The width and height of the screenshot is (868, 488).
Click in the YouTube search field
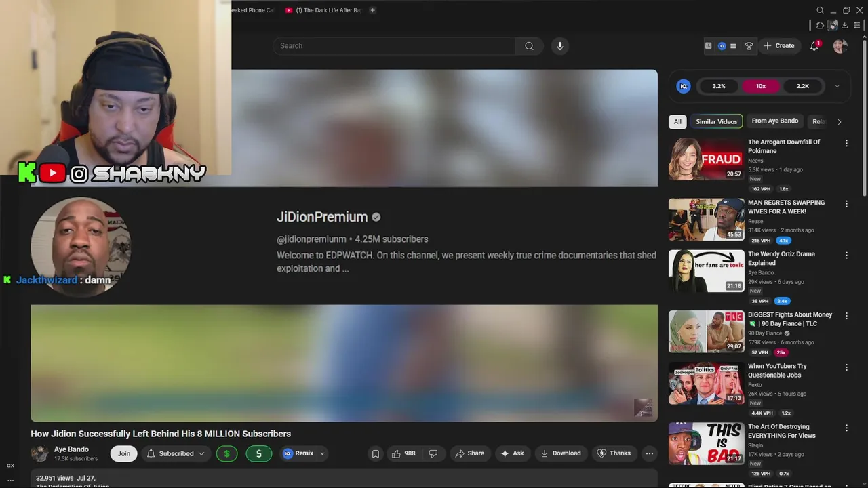394,46
